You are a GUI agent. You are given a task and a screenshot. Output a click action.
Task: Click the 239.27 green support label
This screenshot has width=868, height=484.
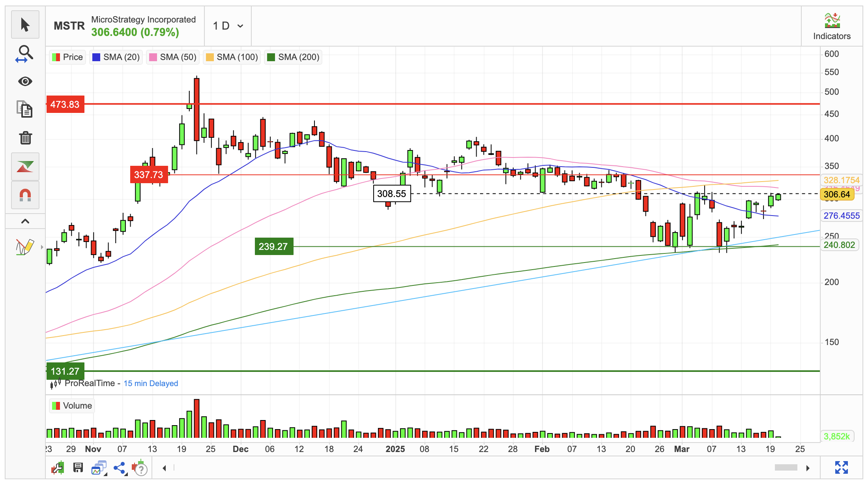point(274,246)
